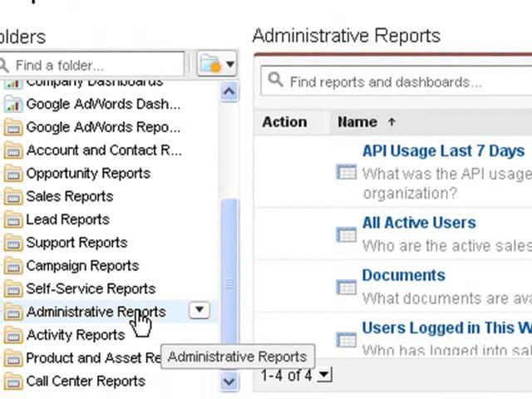This screenshot has height=399, width=532.
Task: Click the Google AdWords Dashboards chart icon
Action: pyautogui.click(x=12, y=104)
